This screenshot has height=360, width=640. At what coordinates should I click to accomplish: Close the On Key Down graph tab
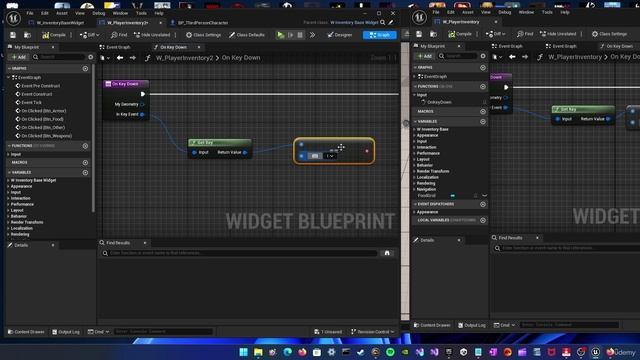pyautogui.click(x=199, y=47)
